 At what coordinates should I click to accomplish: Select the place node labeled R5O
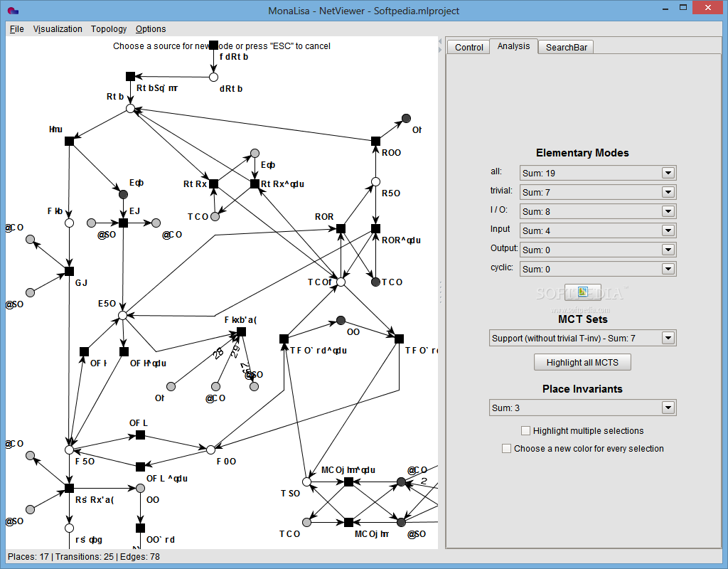click(x=375, y=181)
